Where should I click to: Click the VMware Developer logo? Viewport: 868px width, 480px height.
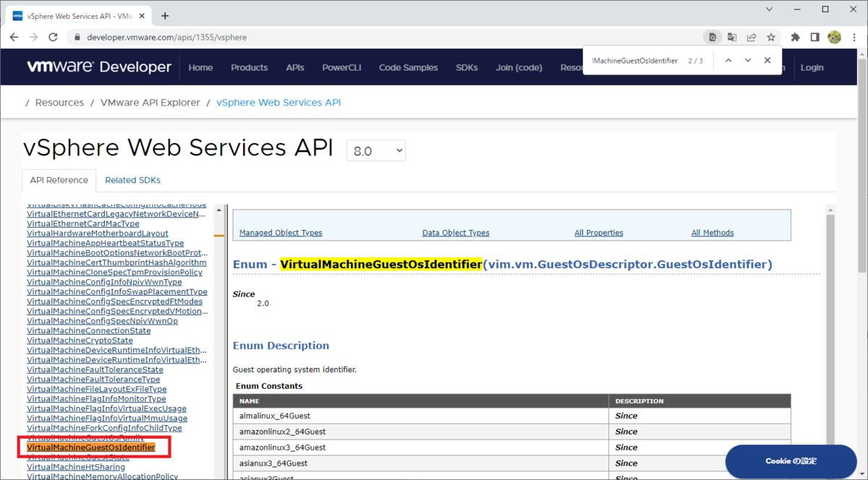pos(99,67)
